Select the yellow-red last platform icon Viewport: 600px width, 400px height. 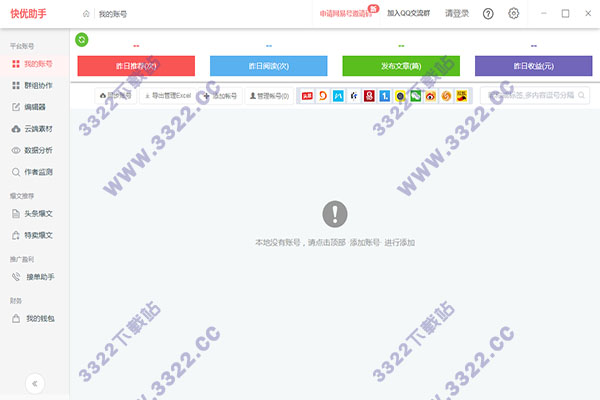click(462, 96)
